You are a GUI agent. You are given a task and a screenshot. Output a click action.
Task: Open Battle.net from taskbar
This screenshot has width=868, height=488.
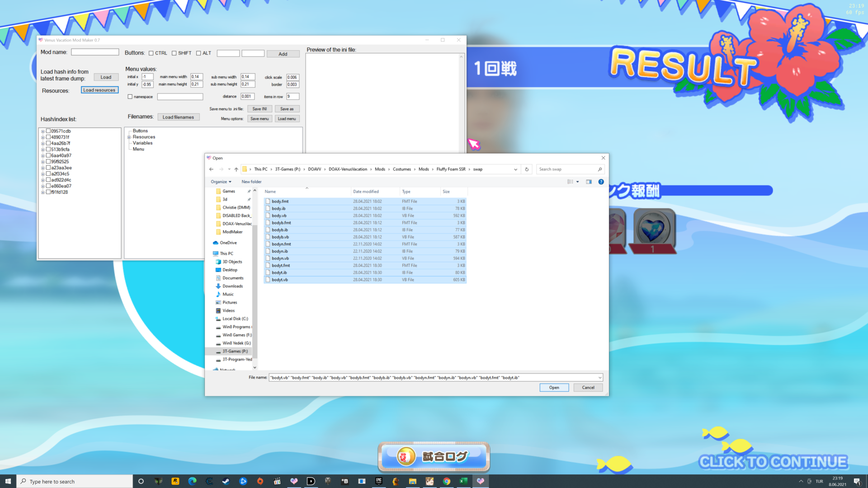point(243,481)
